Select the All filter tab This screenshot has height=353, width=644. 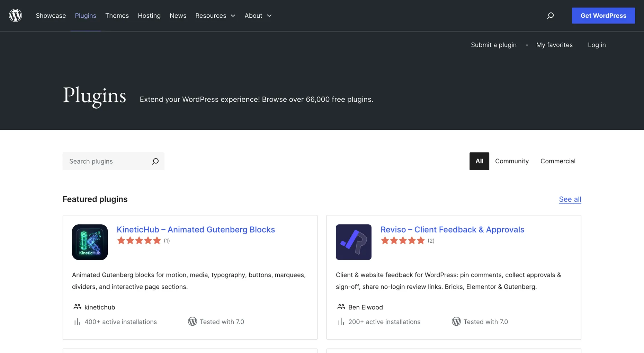479,161
